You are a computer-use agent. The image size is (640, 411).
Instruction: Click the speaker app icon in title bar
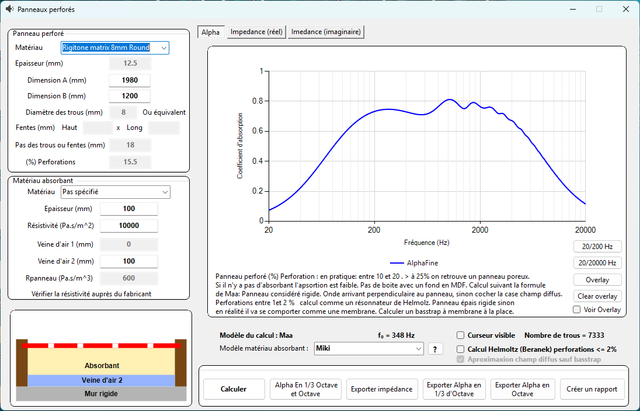pyautogui.click(x=10, y=9)
